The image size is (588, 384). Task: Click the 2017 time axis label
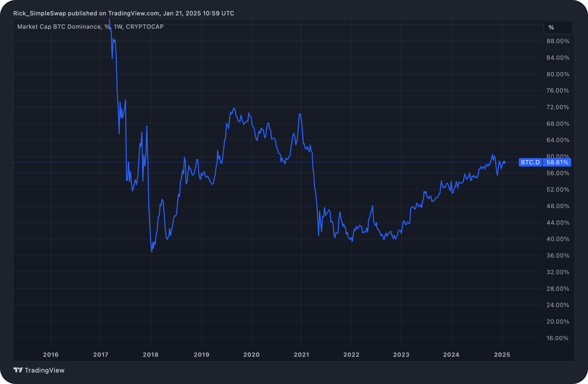tap(101, 355)
